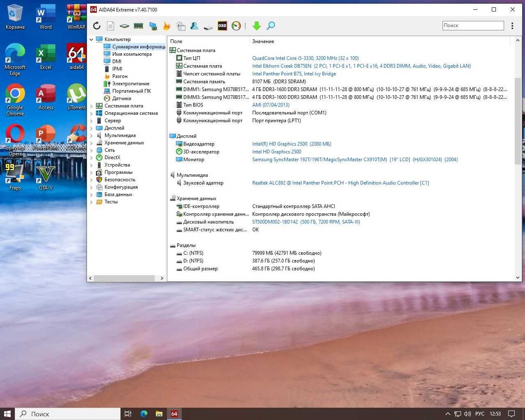
Task: Switch input language via РУС indicator
Action: click(x=480, y=414)
